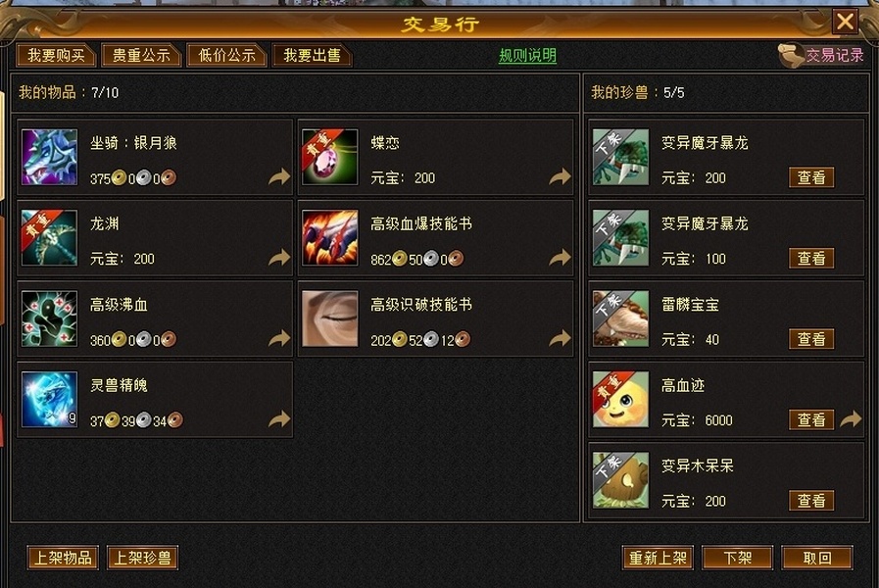The height and width of the screenshot is (588, 879).
Task: Open the 规则说明 link
Action: click(527, 56)
